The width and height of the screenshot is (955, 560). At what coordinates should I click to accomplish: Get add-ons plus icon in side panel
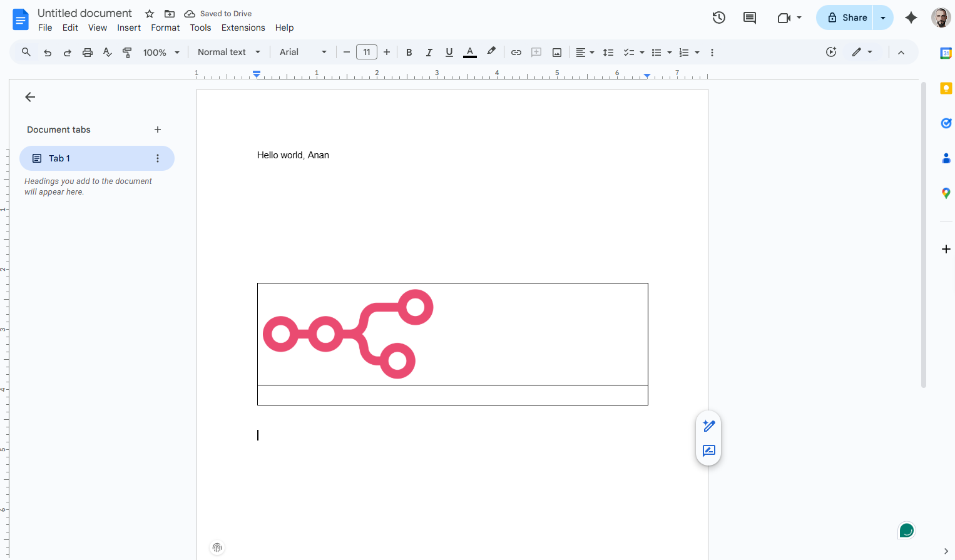click(x=946, y=249)
